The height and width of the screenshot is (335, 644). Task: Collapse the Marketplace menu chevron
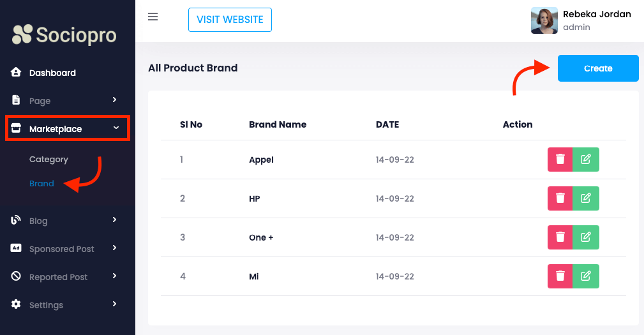tap(116, 128)
